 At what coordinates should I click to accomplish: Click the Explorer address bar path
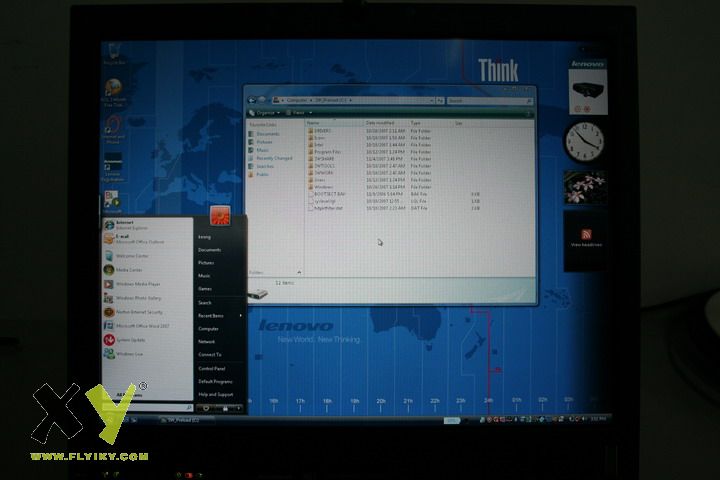tap(351, 100)
